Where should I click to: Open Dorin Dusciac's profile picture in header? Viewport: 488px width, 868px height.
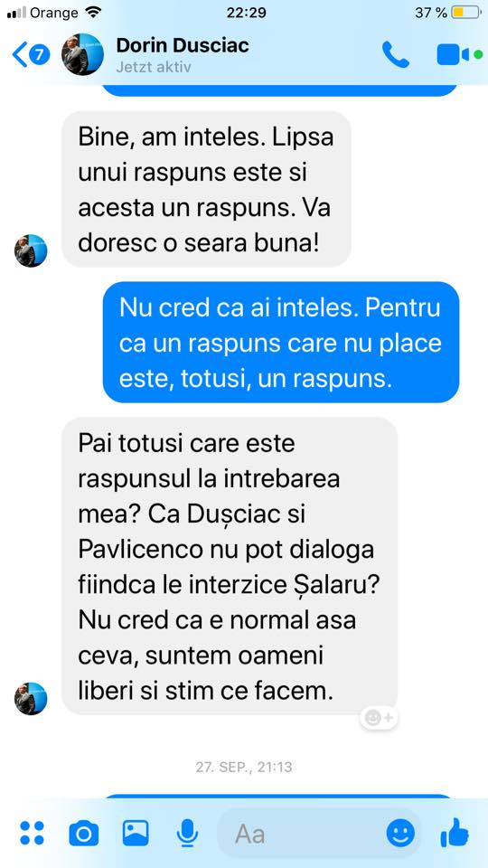click(82, 54)
